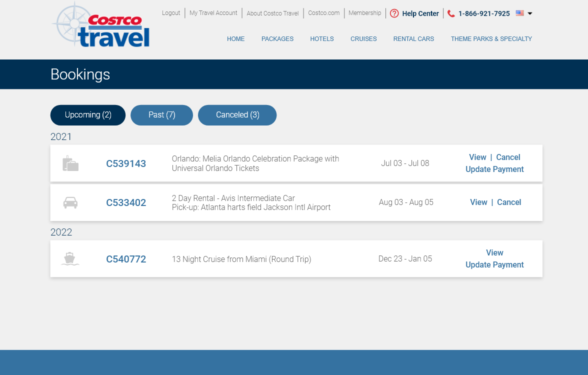Open THEME PARKS & SPECIALTY menu
588x375 pixels.
(491, 39)
